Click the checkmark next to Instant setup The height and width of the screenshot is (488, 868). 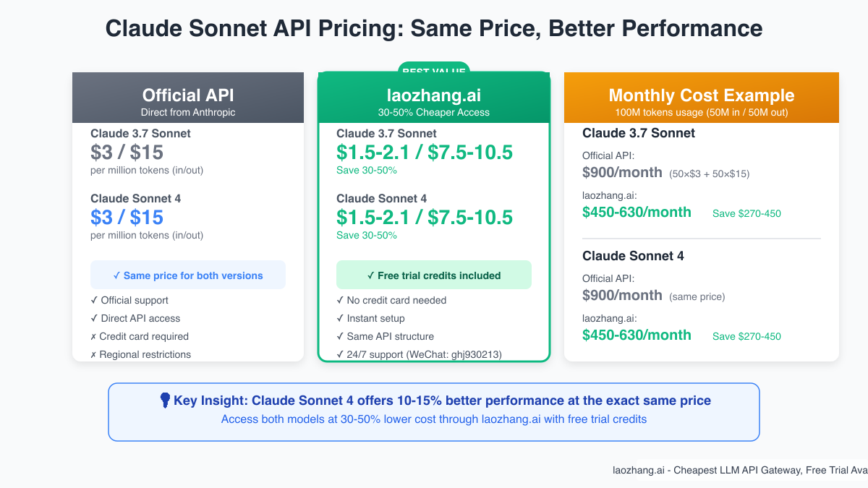pos(340,318)
